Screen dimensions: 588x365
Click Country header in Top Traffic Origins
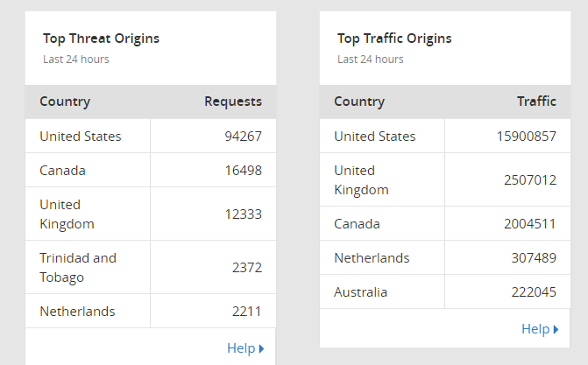coord(359,102)
